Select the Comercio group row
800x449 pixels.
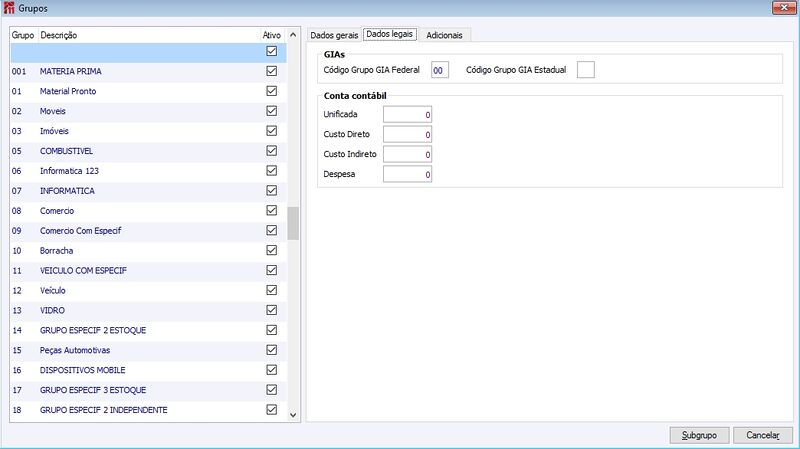(148, 211)
